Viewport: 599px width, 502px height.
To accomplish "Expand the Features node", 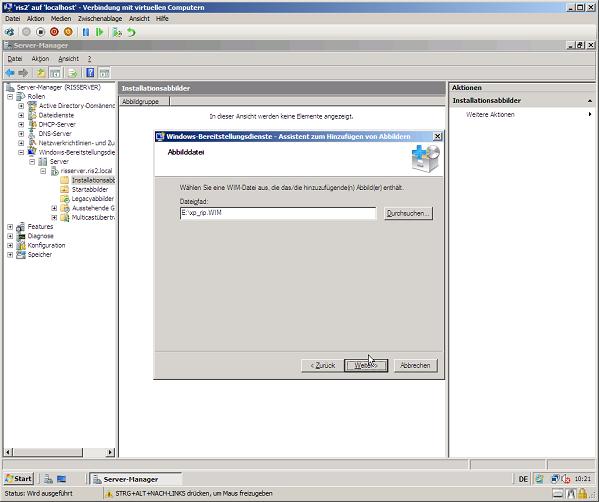I will (10, 227).
